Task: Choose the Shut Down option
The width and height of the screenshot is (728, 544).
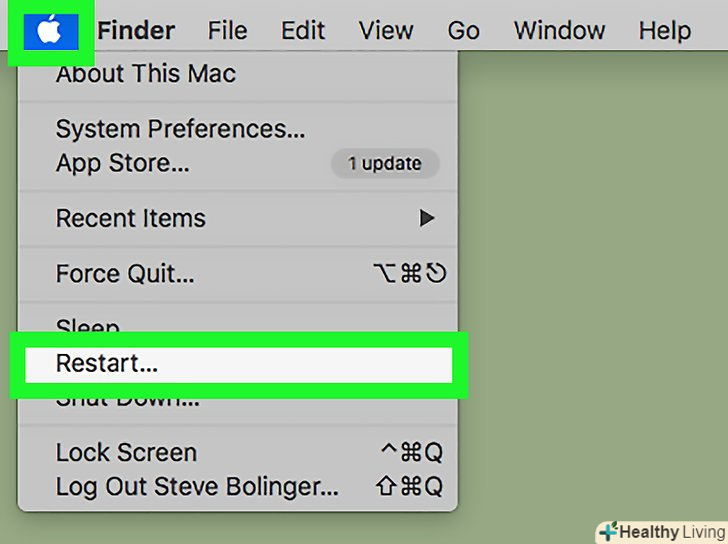Action: click(127, 400)
